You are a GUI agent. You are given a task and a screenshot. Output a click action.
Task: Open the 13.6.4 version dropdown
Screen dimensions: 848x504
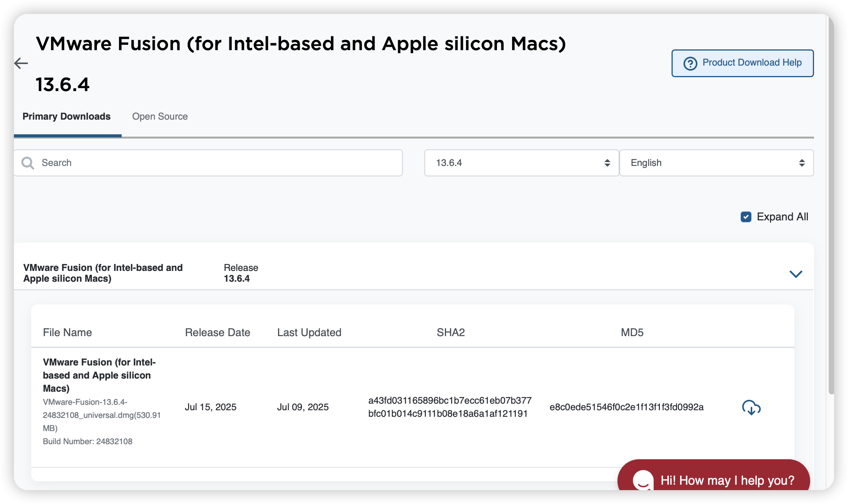[x=521, y=162]
